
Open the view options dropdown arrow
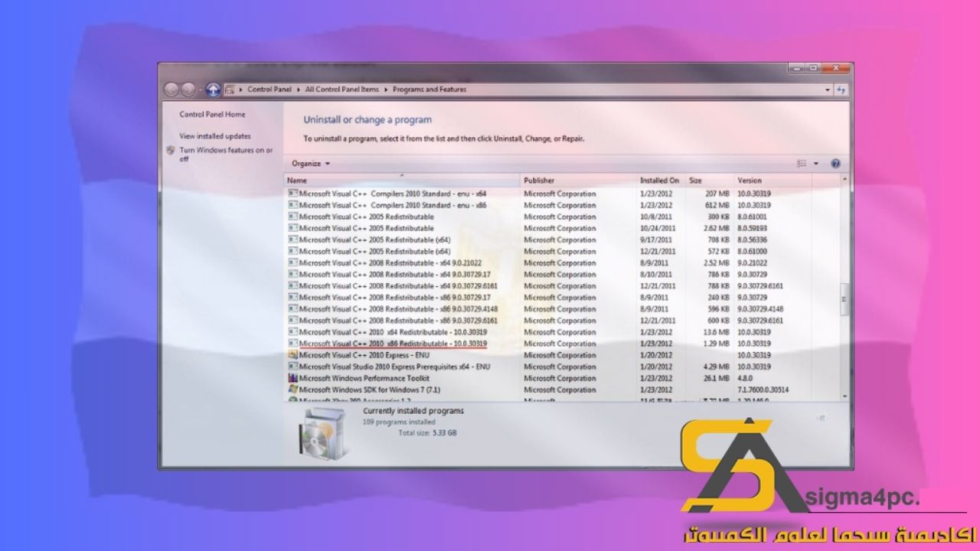tap(816, 164)
